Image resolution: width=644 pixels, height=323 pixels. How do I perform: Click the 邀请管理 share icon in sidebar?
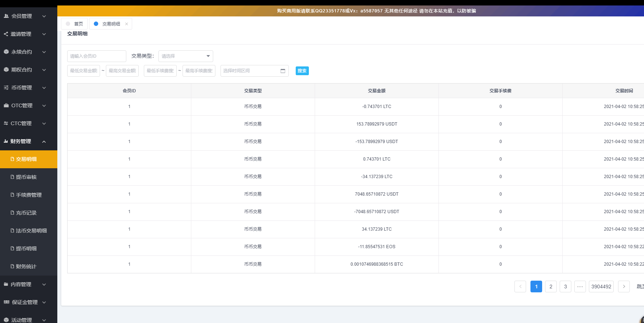(6, 34)
